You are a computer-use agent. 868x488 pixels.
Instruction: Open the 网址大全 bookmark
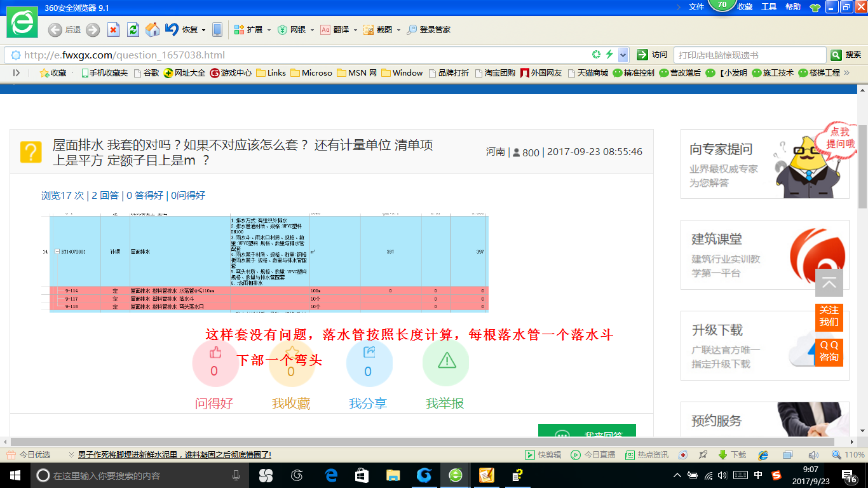184,73
